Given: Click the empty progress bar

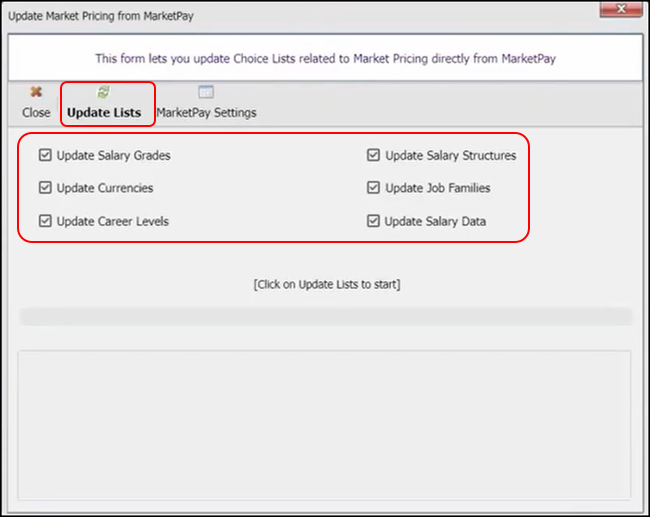Looking at the screenshot, I should point(325,317).
